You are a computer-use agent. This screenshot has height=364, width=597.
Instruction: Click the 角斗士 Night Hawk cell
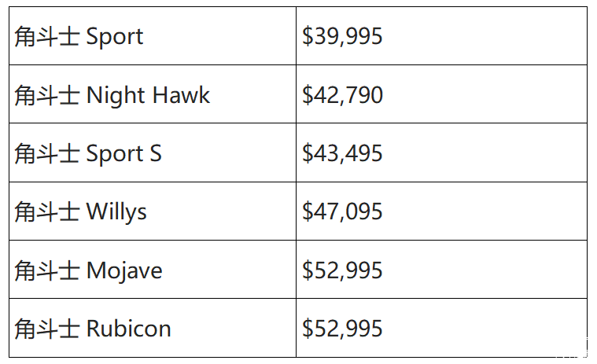point(112,95)
